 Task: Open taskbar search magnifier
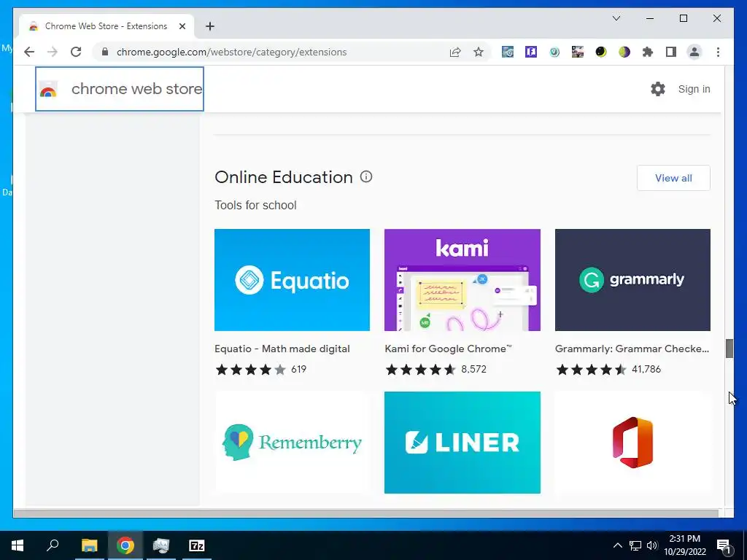click(53, 545)
